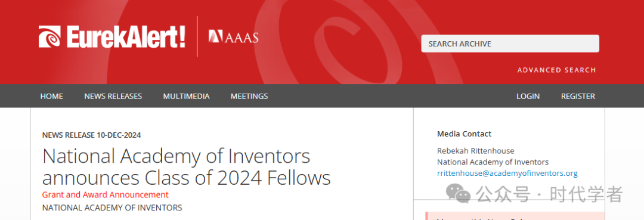Click the 公众号 · 时代学者 watermark text
The width and height of the screenshot is (644, 220).
pyautogui.click(x=550, y=194)
